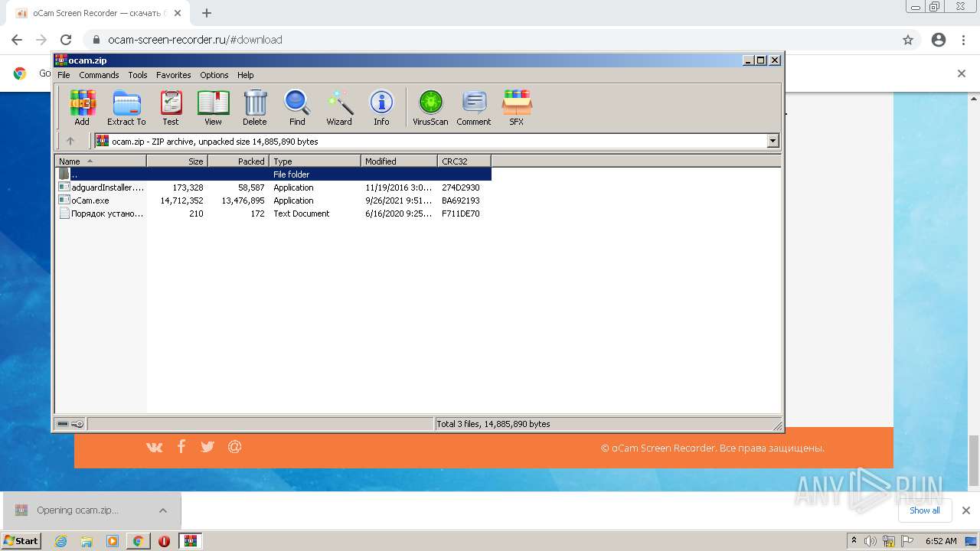Open the Facebook social link icon
This screenshot has height=551, width=980.
(181, 446)
